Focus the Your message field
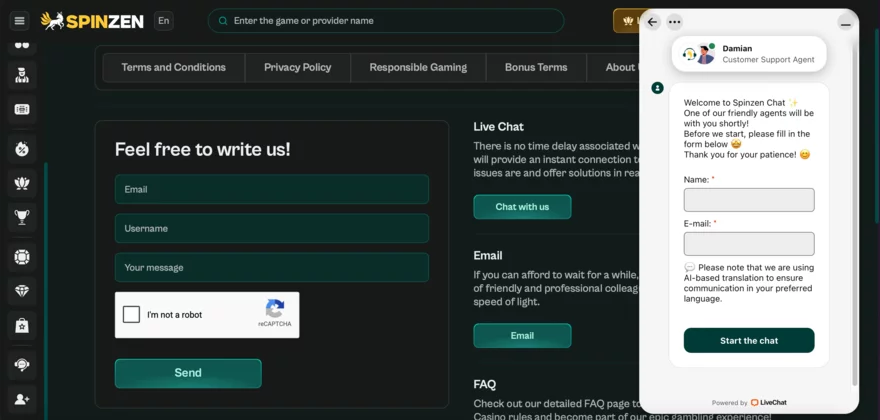This screenshot has width=880, height=420. [272, 267]
